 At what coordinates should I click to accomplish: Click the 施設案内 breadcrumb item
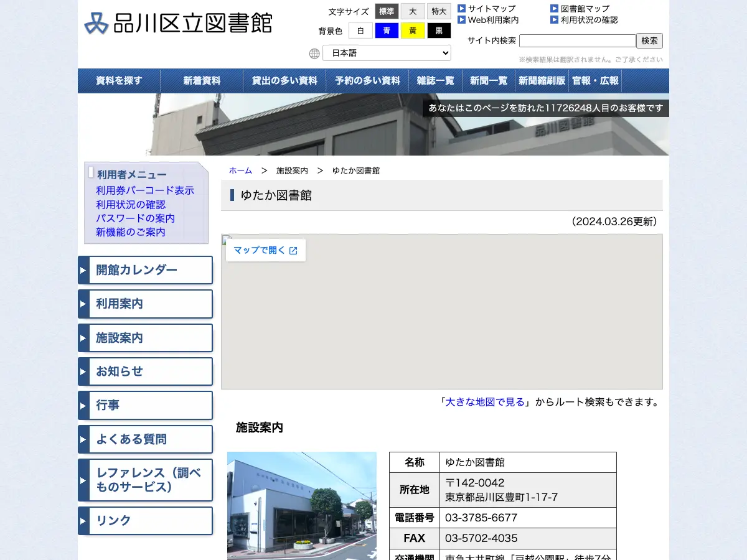coord(292,170)
